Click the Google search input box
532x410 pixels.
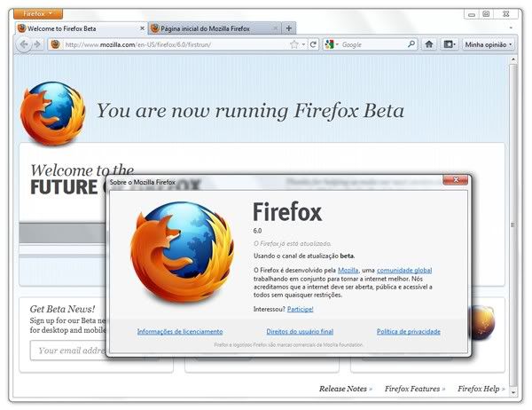click(373, 44)
